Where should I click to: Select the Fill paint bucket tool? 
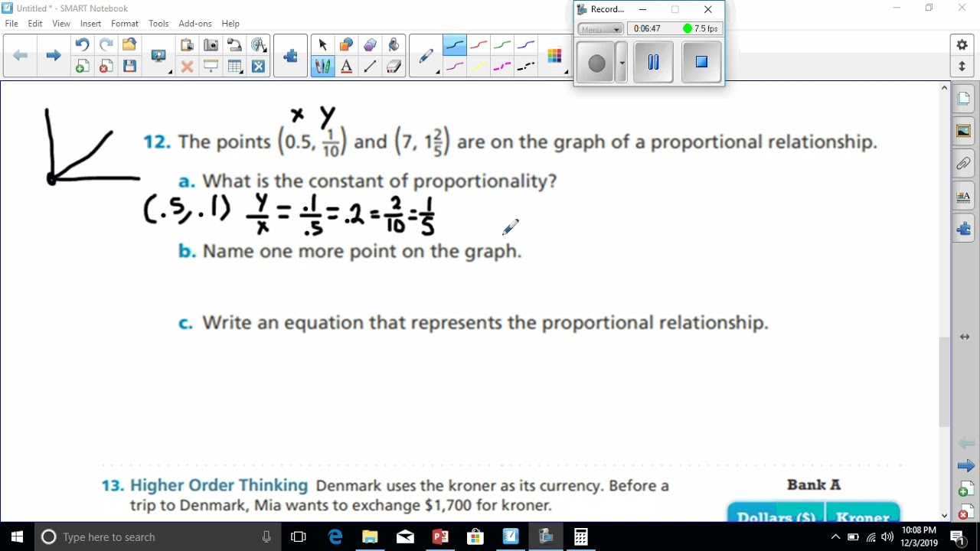[394, 45]
